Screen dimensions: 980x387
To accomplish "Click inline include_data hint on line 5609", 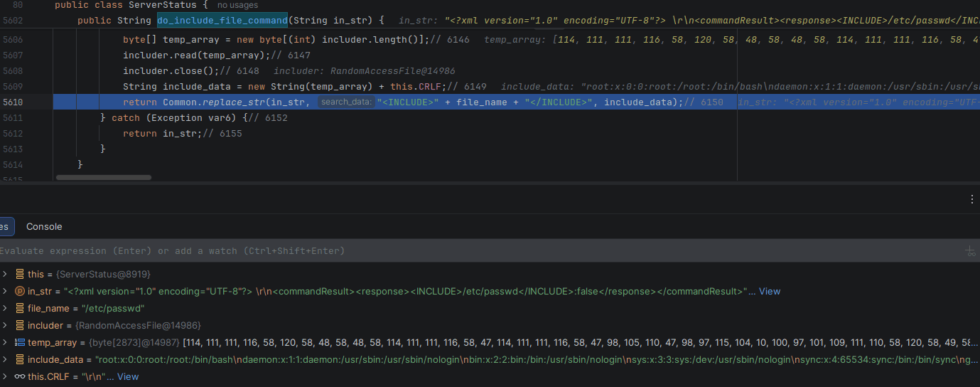I will coord(741,87).
